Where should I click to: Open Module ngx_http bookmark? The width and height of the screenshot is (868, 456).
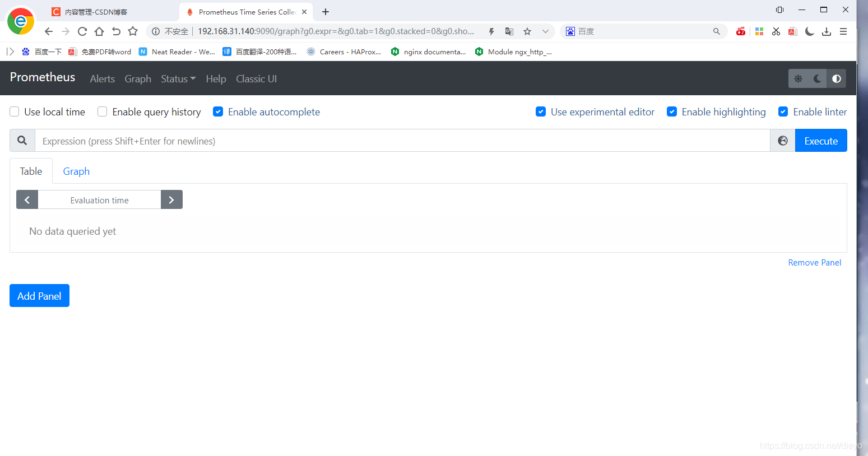tap(513, 52)
